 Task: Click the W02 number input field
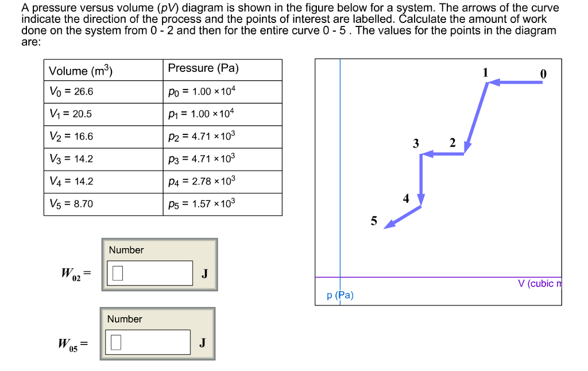tap(150, 273)
